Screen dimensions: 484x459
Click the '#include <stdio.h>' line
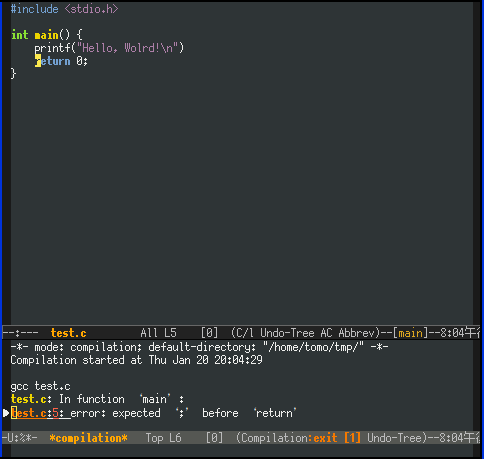[64, 9]
